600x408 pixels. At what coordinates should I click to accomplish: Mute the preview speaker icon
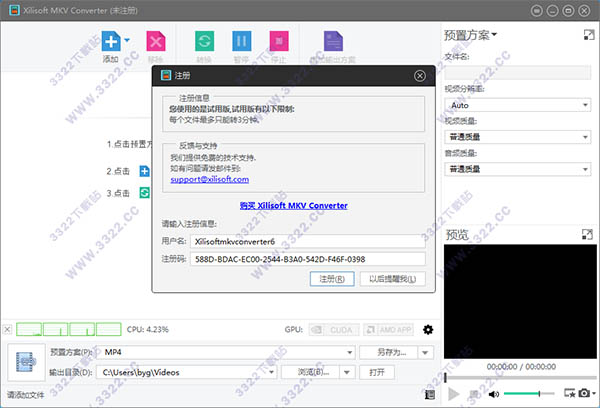tap(494, 394)
